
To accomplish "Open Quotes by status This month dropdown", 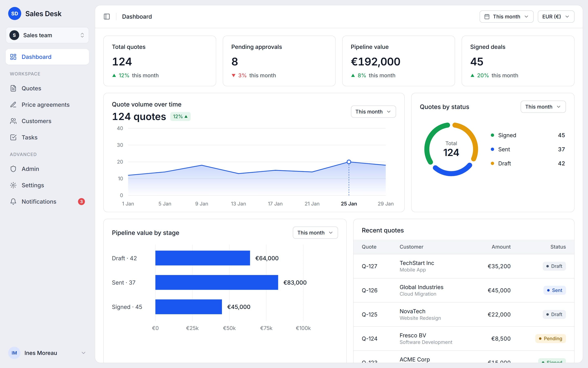I will 543,107.
